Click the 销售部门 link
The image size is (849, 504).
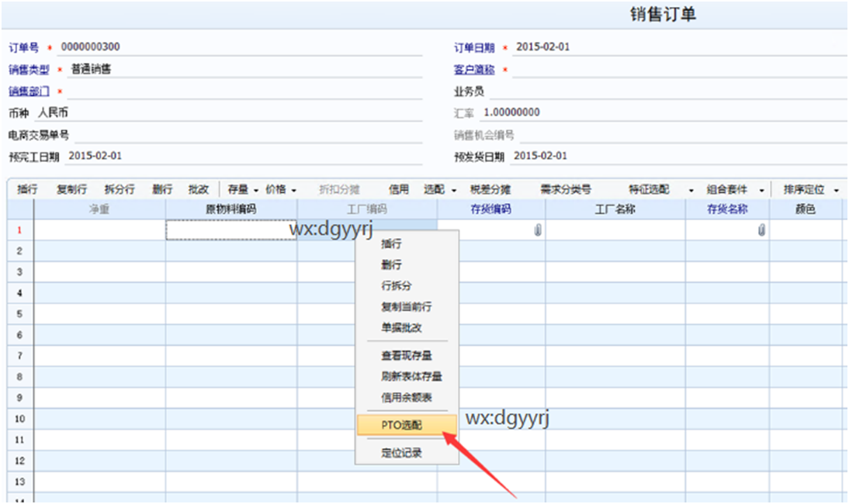click(x=29, y=91)
